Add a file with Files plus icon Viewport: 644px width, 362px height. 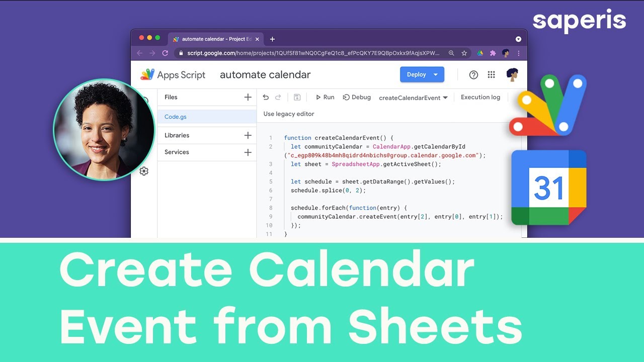click(x=248, y=97)
